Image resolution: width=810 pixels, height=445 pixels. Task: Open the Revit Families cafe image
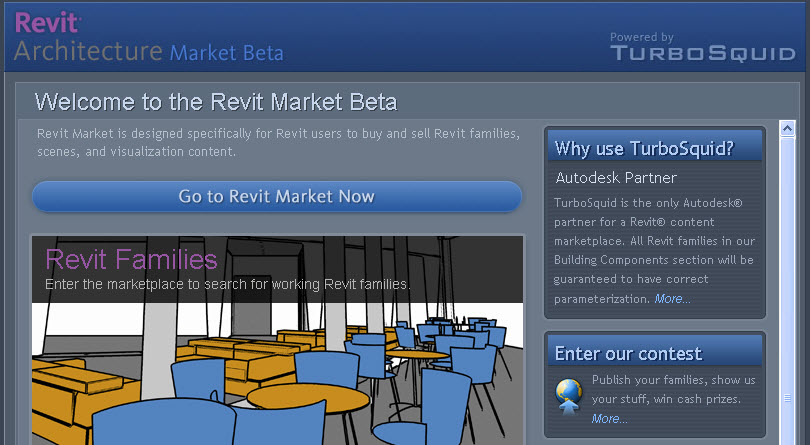tap(277, 341)
